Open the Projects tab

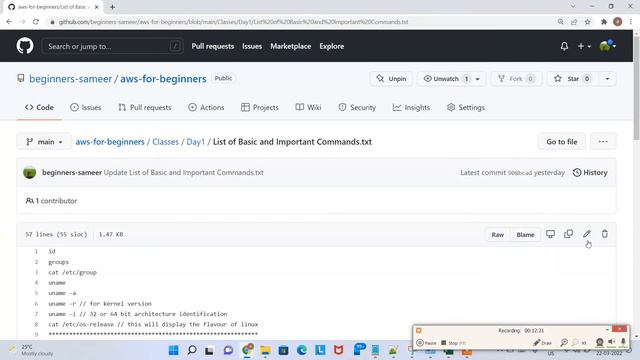[x=260, y=107]
